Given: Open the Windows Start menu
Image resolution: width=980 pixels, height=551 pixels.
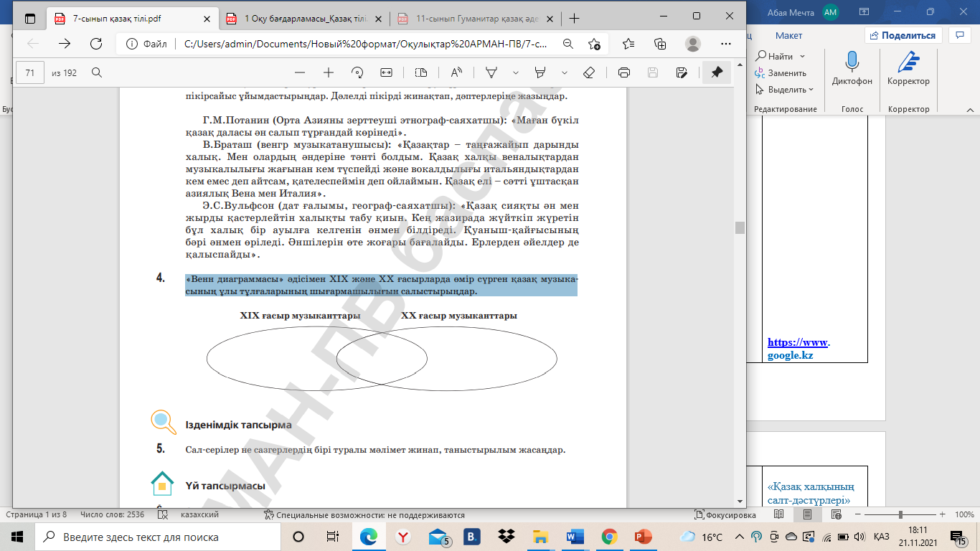Looking at the screenshot, I should (x=17, y=537).
